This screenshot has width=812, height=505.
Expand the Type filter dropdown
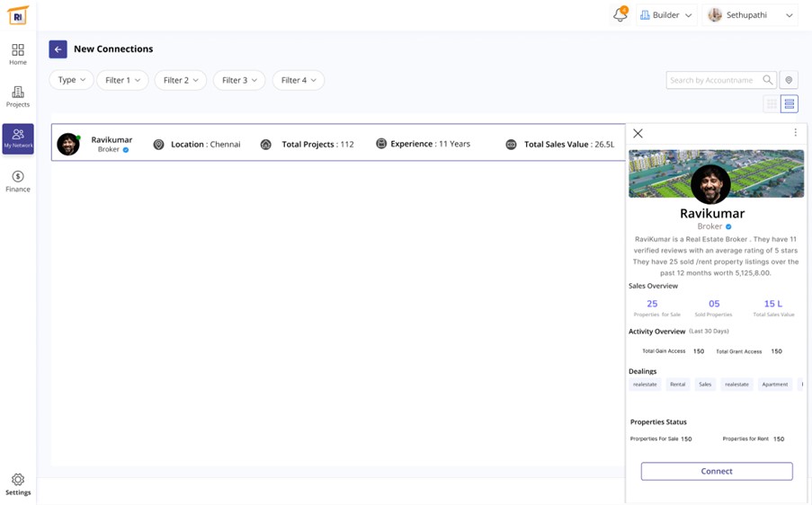(x=71, y=80)
